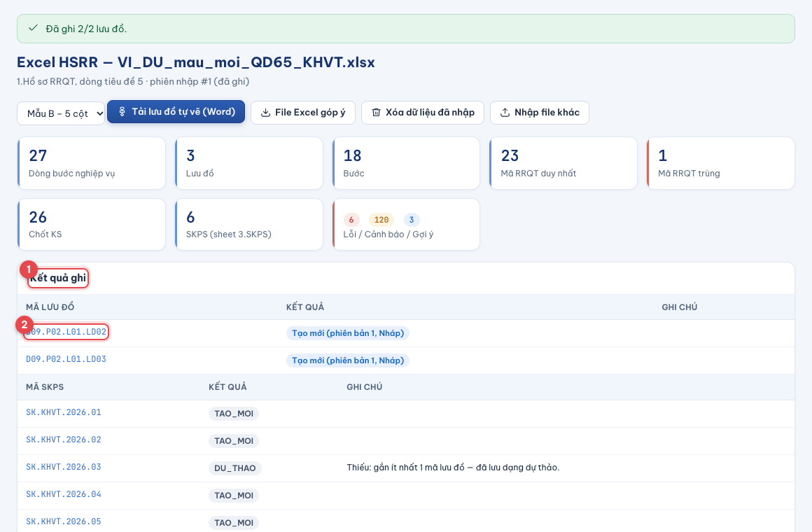
Task: Click the message Đã ghi 2/2 lưu đồ
Action: (87, 29)
